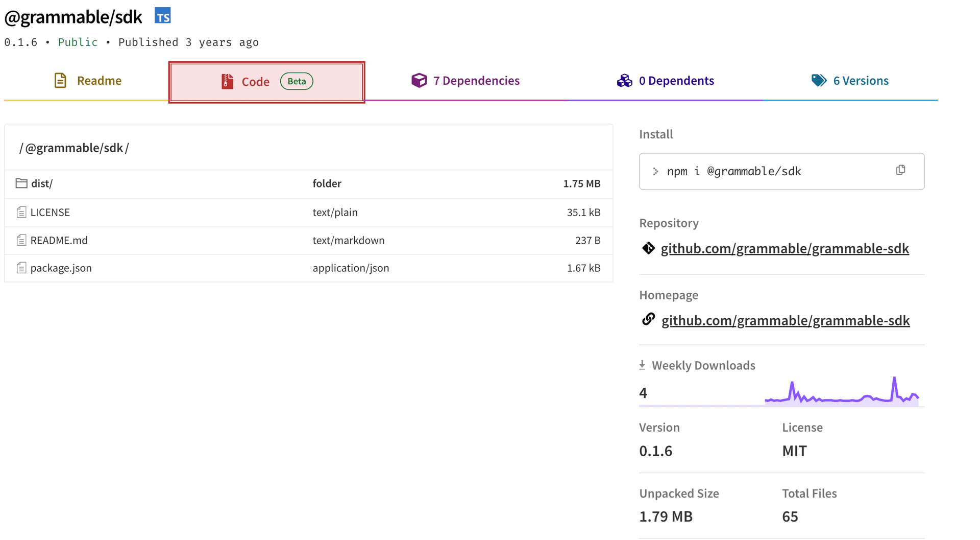
Task: Click the zip archive icon in the Code tab
Action: (227, 81)
